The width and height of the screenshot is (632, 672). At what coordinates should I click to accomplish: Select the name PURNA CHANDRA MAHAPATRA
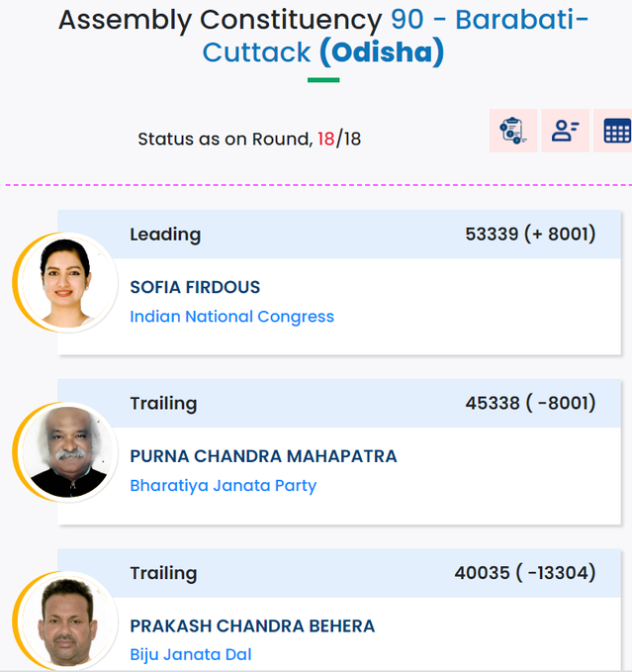coord(263,456)
